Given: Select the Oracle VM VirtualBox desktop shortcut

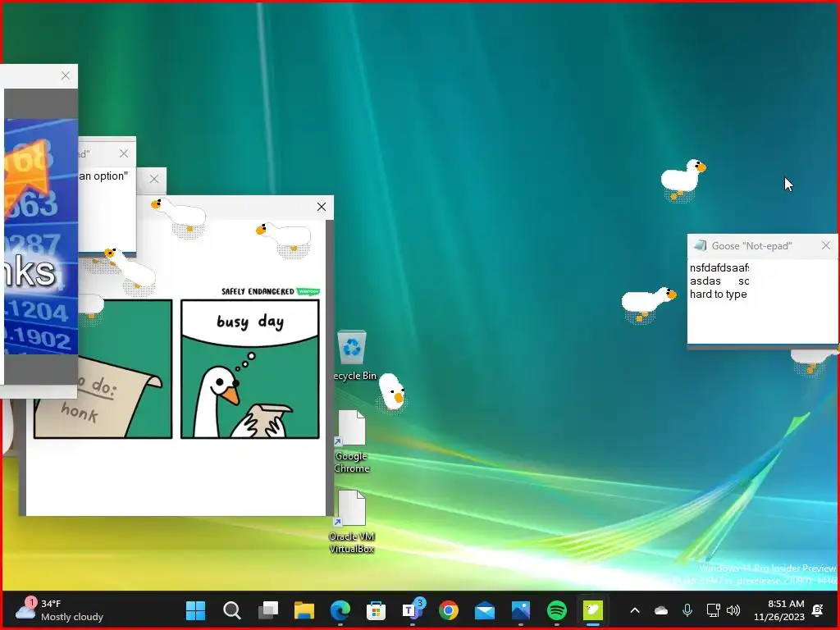Looking at the screenshot, I should point(351,521).
